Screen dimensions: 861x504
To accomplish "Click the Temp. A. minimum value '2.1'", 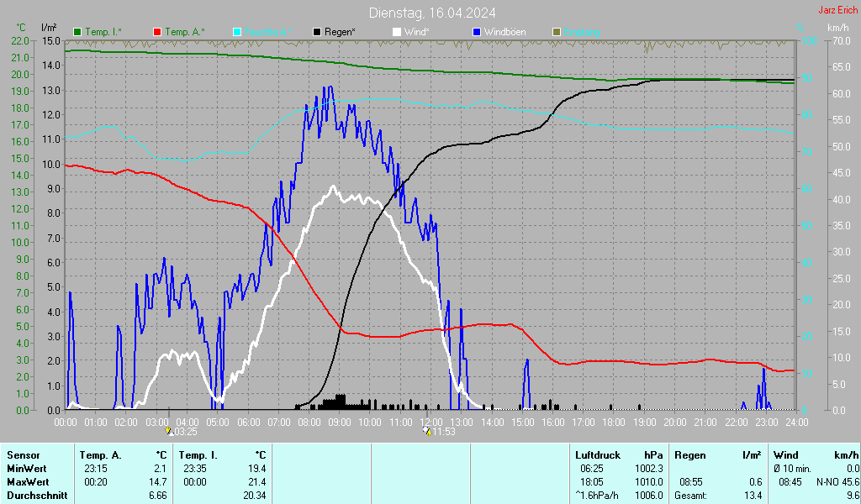I will (160, 469).
